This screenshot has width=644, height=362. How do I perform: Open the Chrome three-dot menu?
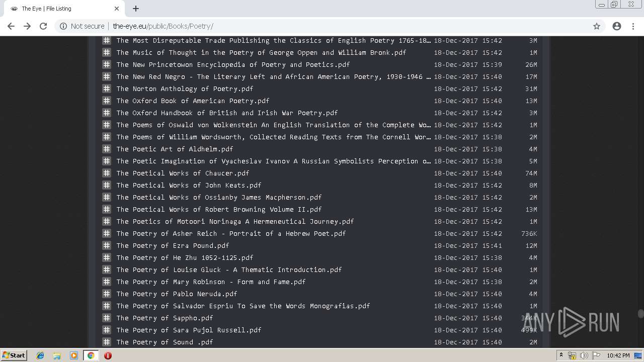pyautogui.click(x=633, y=26)
